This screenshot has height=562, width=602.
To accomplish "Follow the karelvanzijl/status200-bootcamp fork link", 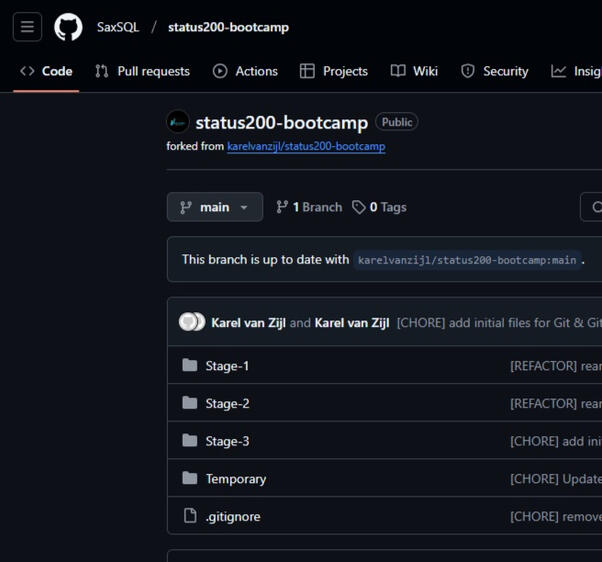I will pos(306,146).
